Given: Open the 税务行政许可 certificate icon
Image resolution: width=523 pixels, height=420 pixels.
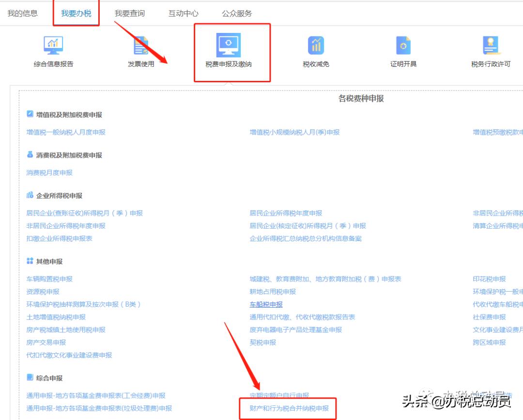Looking at the screenshot, I should click(x=492, y=45).
